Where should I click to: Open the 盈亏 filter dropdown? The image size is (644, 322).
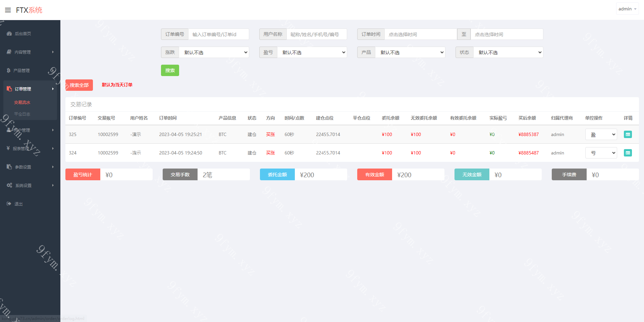click(x=312, y=52)
